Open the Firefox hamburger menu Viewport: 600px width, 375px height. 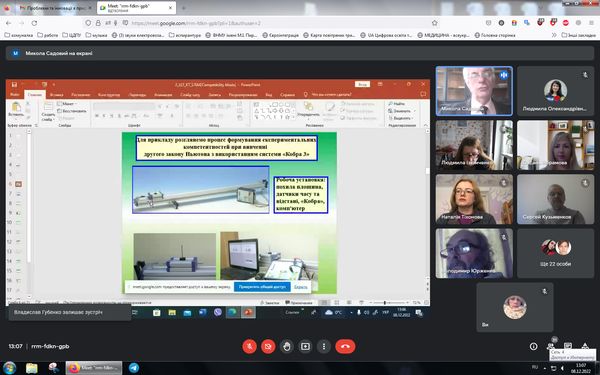(591, 23)
